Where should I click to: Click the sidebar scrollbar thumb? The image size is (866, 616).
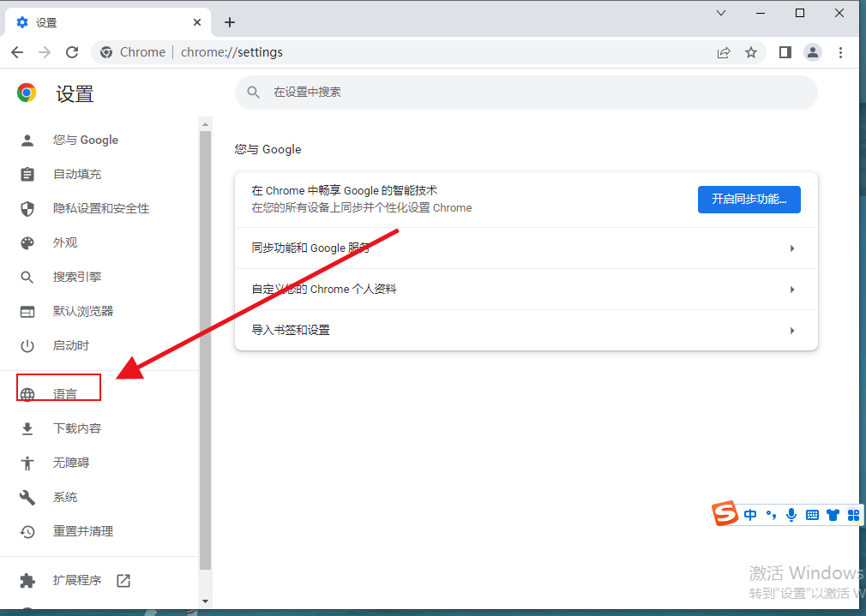click(206, 350)
